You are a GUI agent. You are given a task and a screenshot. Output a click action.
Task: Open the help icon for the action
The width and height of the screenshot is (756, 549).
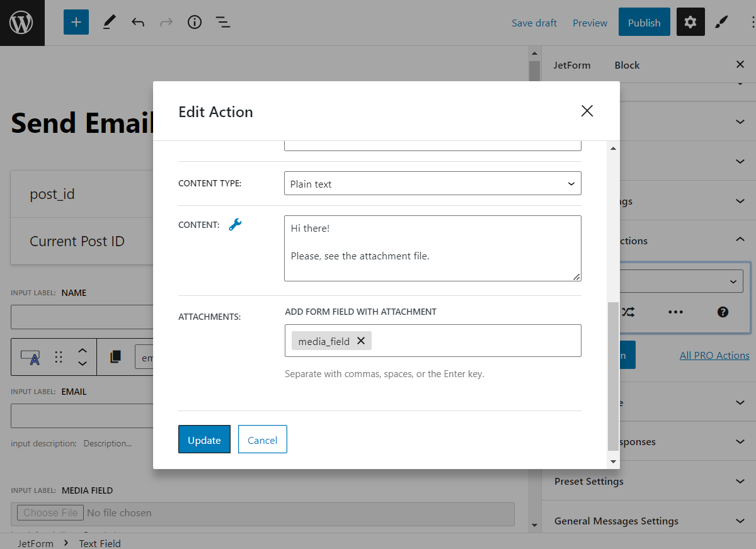(723, 312)
